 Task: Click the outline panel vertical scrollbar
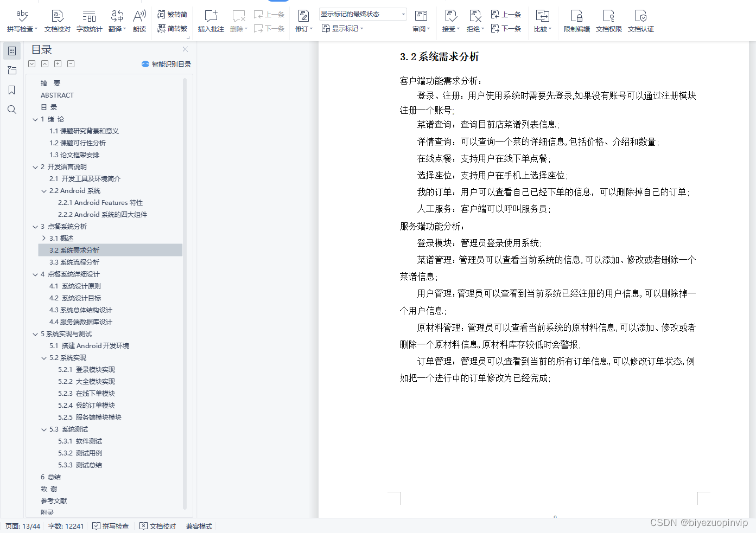tap(185, 293)
